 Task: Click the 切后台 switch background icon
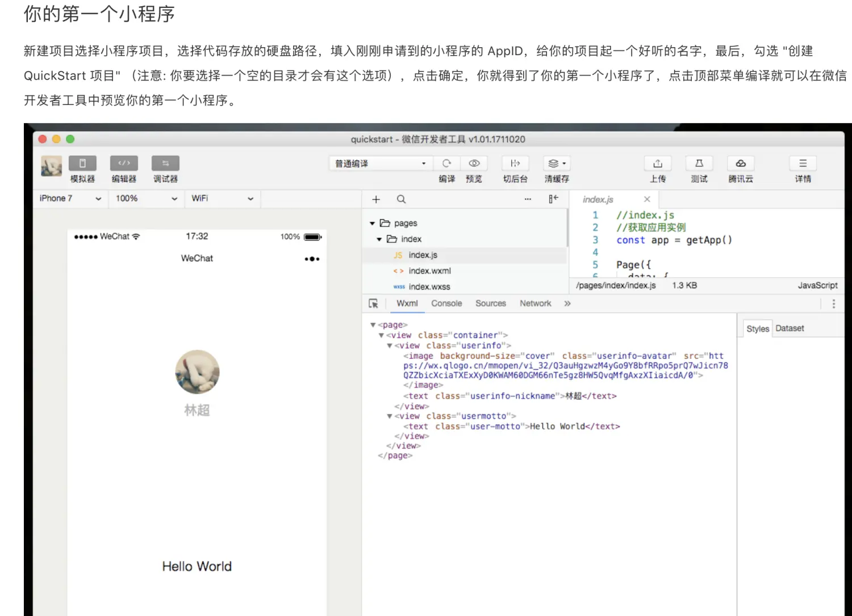[x=515, y=164]
